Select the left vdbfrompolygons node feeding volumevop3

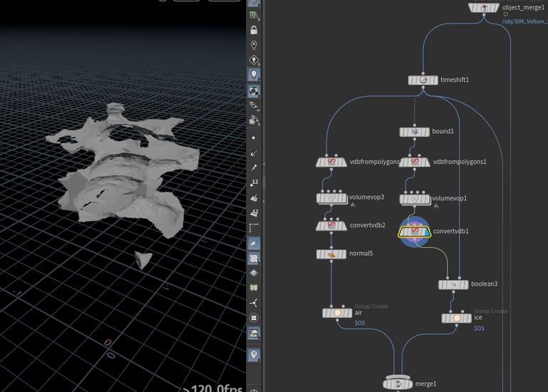click(x=331, y=163)
